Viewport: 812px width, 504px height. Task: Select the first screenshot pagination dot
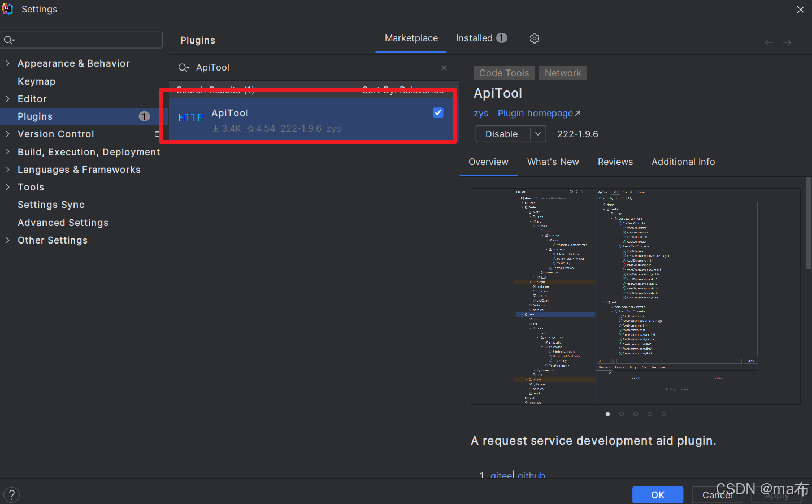click(607, 414)
